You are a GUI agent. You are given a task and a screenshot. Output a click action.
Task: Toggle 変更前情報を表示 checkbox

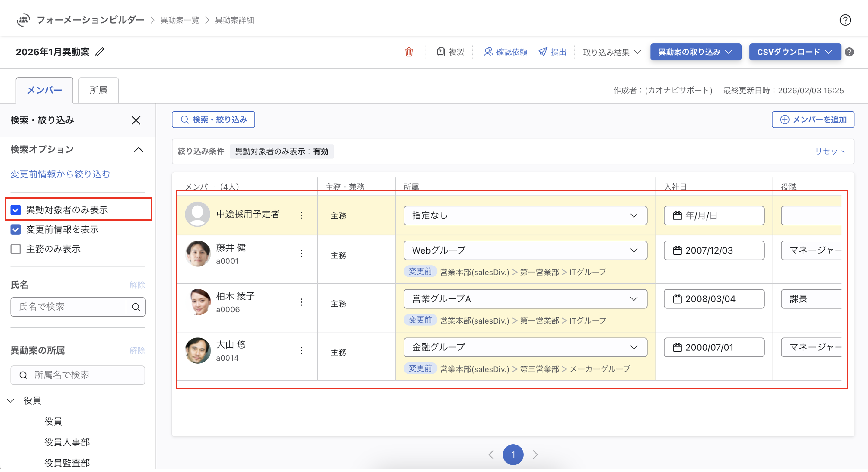[x=16, y=229]
